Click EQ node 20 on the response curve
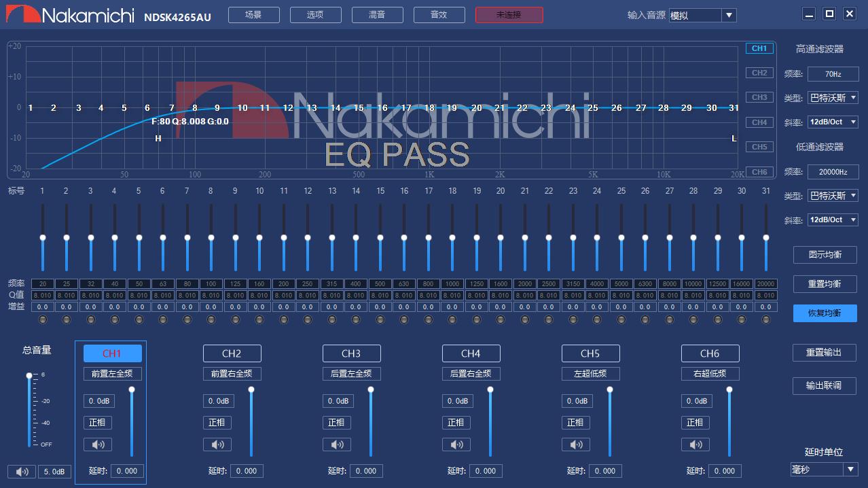This screenshot has height=488, width=868. click(476, 108)
